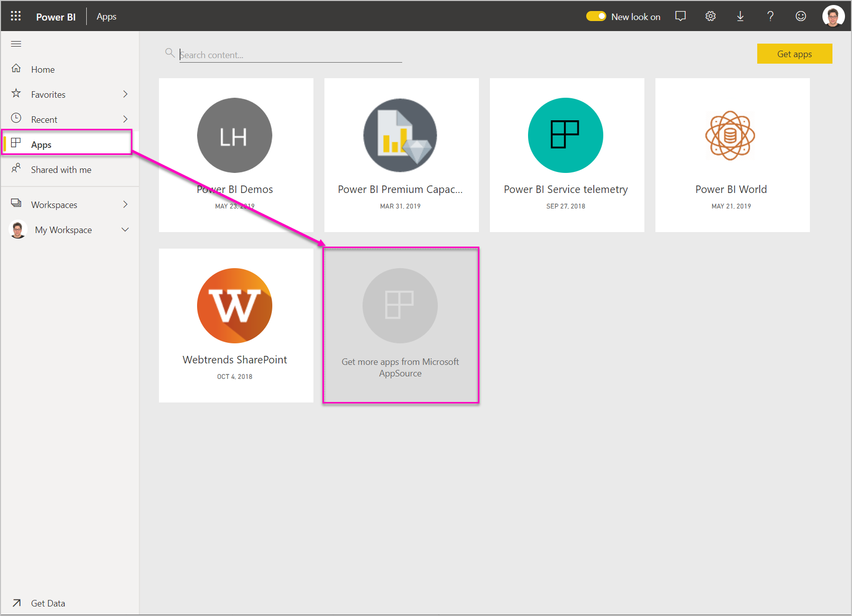Click the Home house icon
Screen dimensions: 852x616
pyautogui.click(x=16, y=68)
